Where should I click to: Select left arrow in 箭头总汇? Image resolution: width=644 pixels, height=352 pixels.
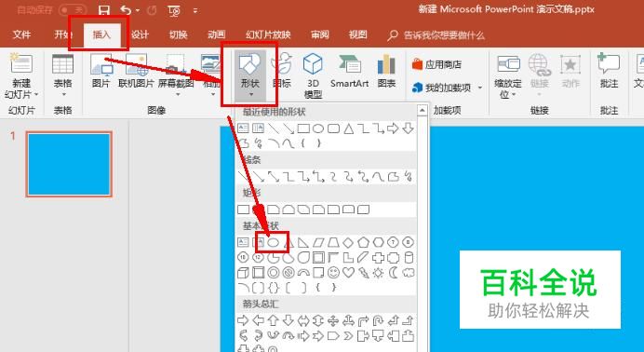[x=259, y=320]
